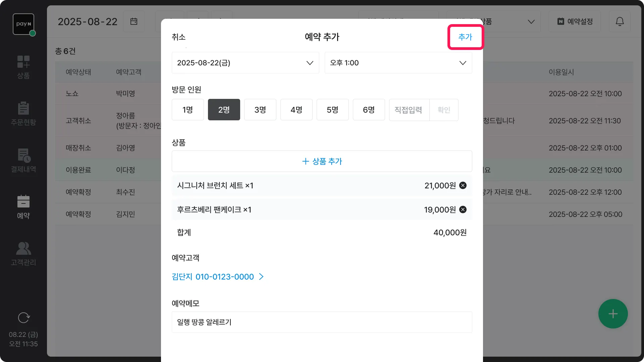Open notification bell icon
Screen dimensions: 644x362
(x=620, y=21)
